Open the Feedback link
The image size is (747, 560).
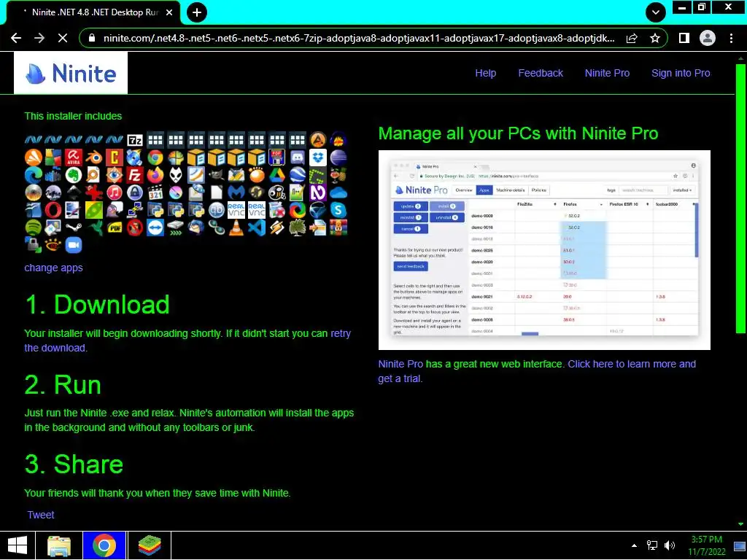point(541,73)
